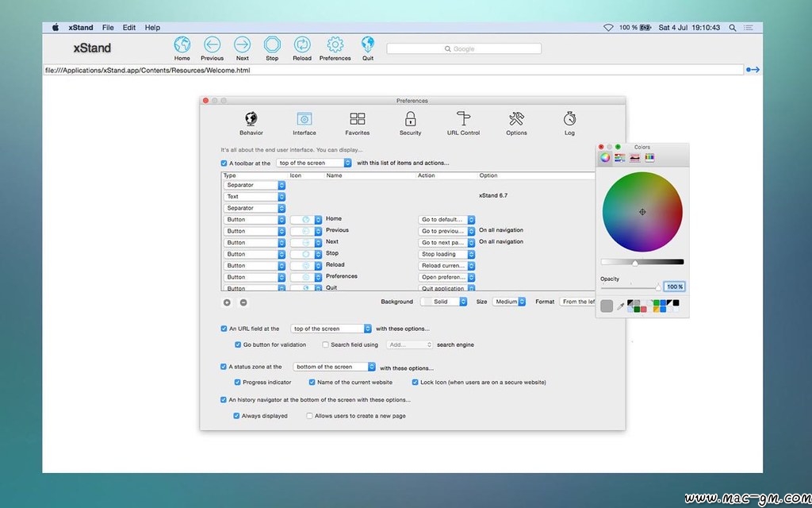Click the URL address field
The image size is (812, 508).
coord(393,70)
